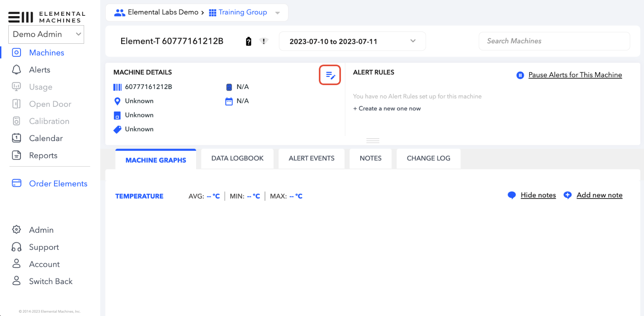Screen dimensions: 644x316
Task: Click the device icon beside N/A
Action: click(x=229, y=87)
